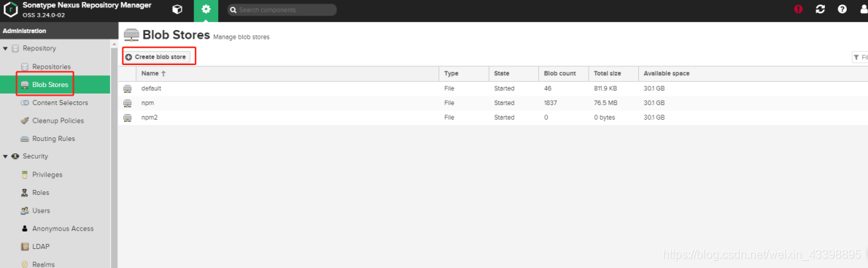Select the Blob Stores menu item

pos(55,85)
